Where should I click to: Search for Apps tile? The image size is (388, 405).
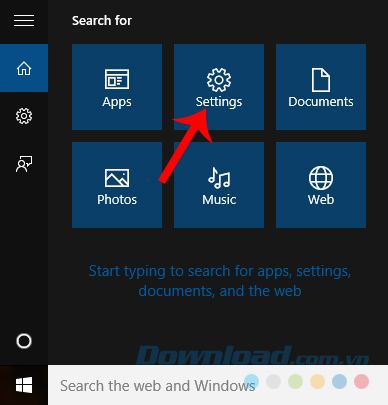tap(117, 87)
